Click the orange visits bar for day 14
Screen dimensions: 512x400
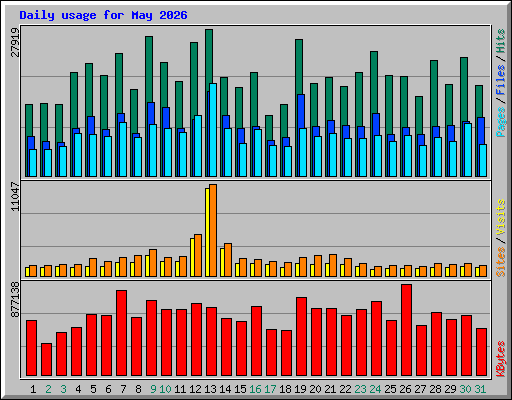coord(228,260)
